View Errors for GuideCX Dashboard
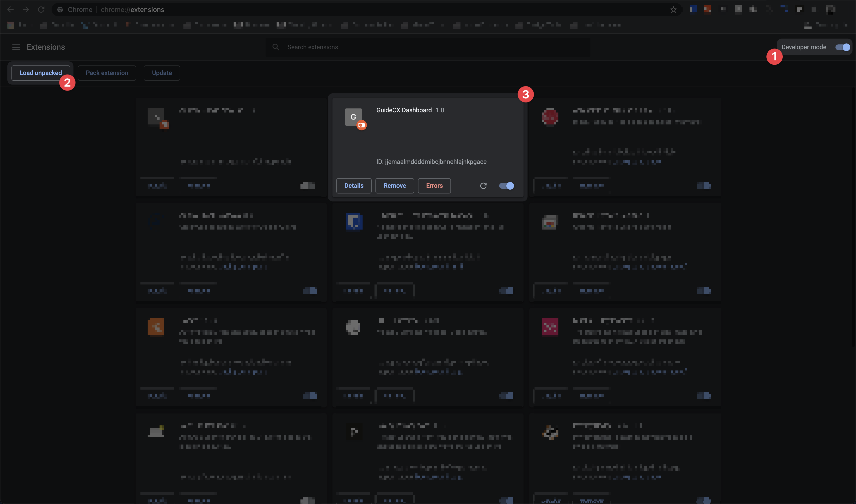 pyautogui.click(x=434, y=185)
